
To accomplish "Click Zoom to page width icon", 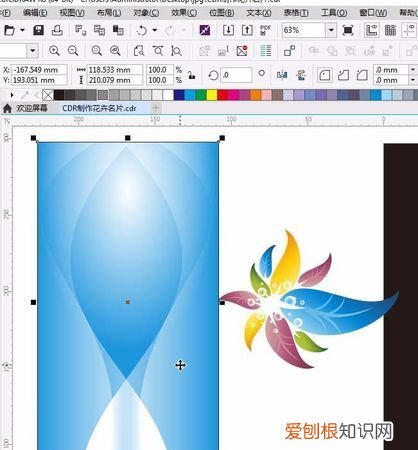I will coord(158,51).
